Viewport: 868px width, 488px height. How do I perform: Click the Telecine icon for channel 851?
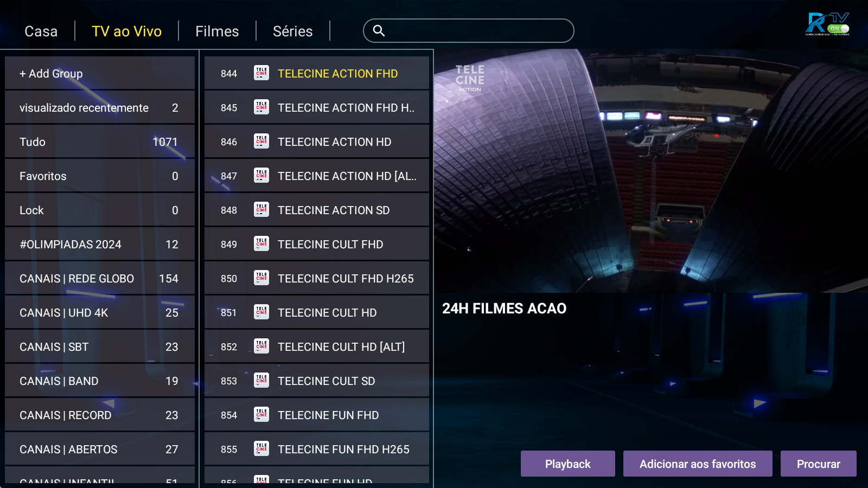tap(261, 312)
